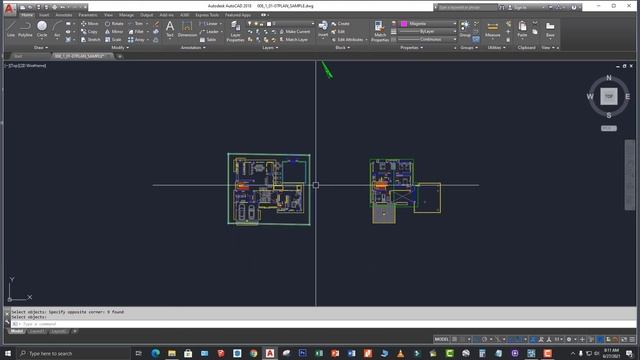Click the Trim tool
The height and width of the screenshot is (360, 640).
pos(136,24)
